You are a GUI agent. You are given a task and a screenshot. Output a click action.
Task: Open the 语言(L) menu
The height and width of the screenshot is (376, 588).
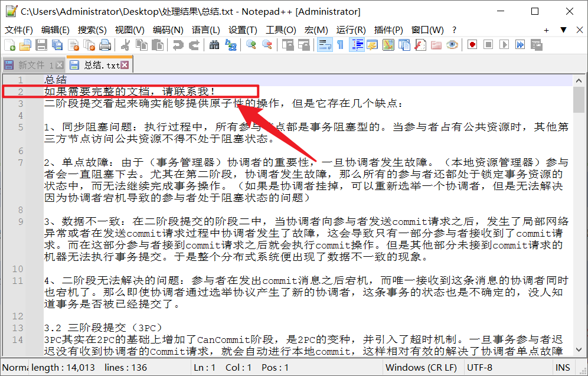point(206,30)
